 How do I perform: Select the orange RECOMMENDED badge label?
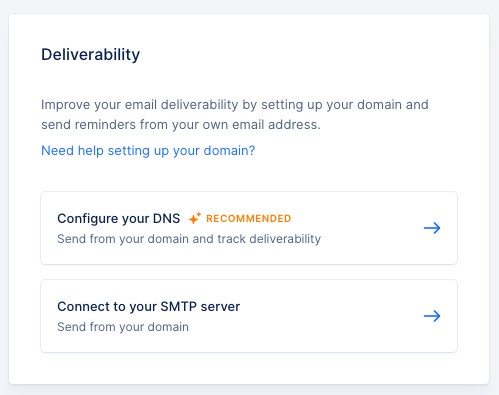(x=249, y=219)
